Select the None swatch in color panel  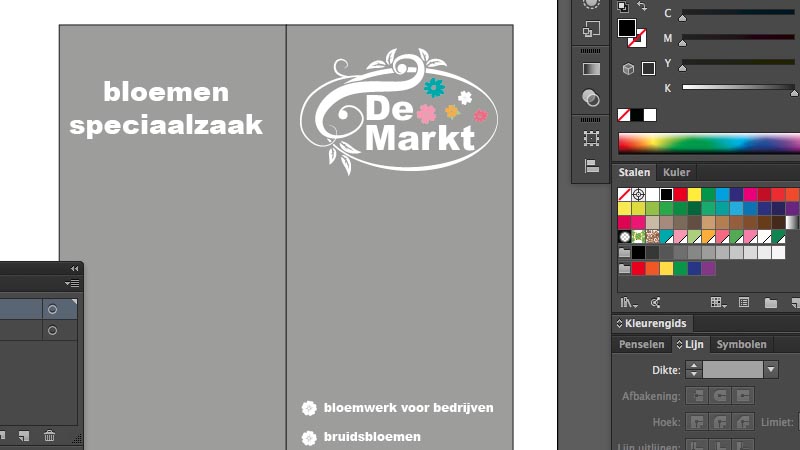click(x=624, y=115)
